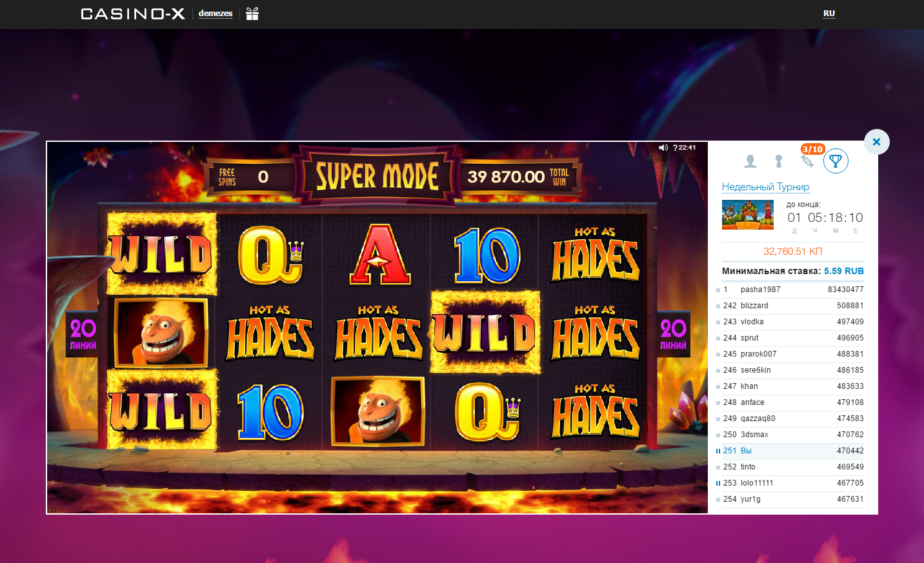Click the gift icon in the top bar
Viewport: 924px width, 563px height.
(252, 14)
